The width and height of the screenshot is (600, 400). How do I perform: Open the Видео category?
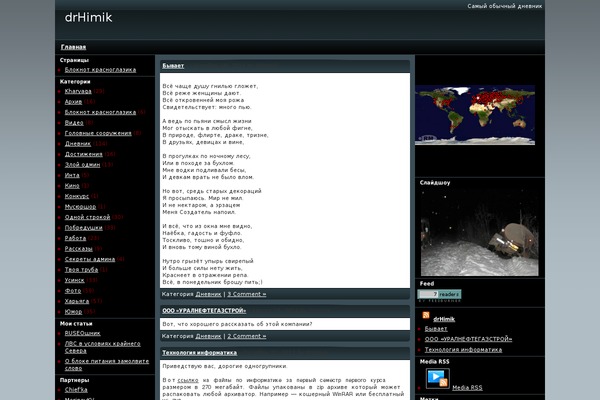click(x=74, y=123)
